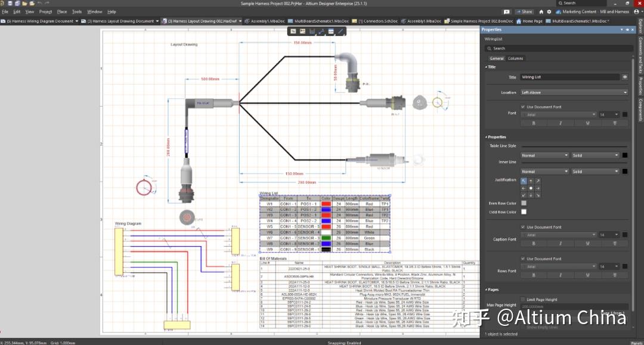
Task: Open the File menu
Action: [x=5, y=12]
